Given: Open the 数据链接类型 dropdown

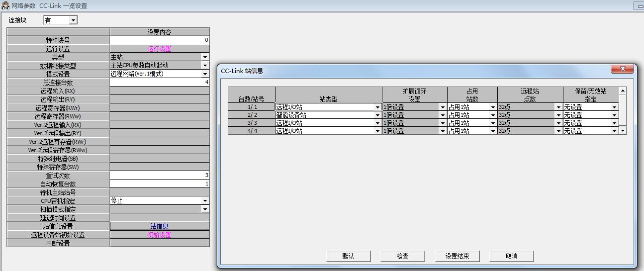Looking at the screenshot, I should [x=205, y=66].
